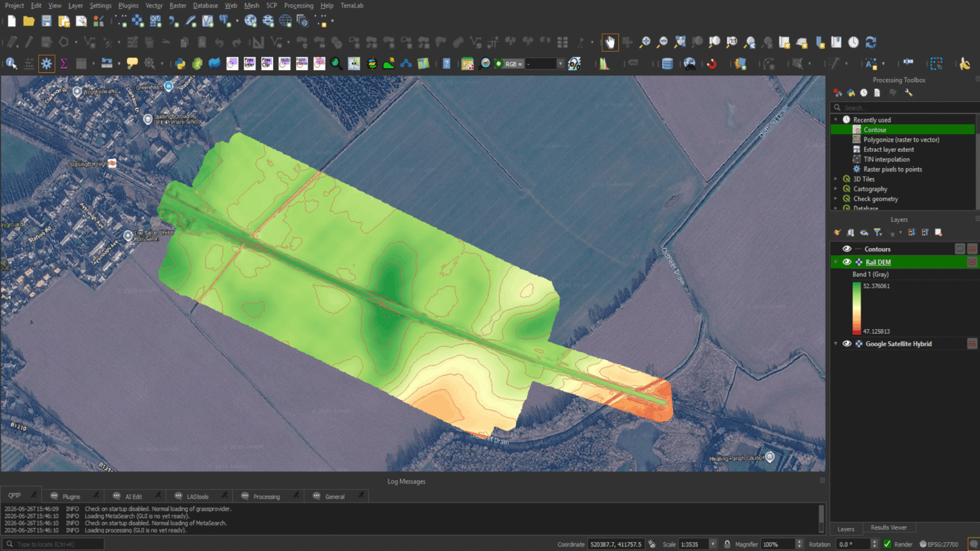980x551 pixels.
Task: Open Processing Toolbox options wrench icon
Action: point(909,93)
